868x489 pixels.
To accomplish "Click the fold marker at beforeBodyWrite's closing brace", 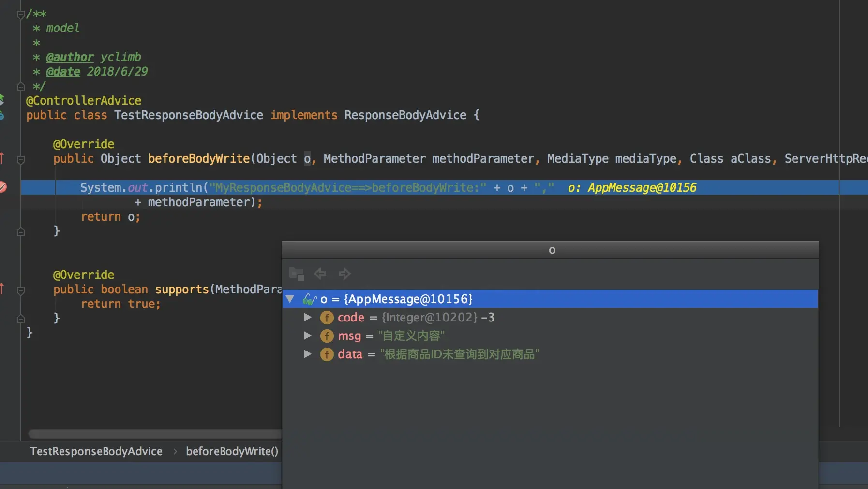I will [20, 232].
